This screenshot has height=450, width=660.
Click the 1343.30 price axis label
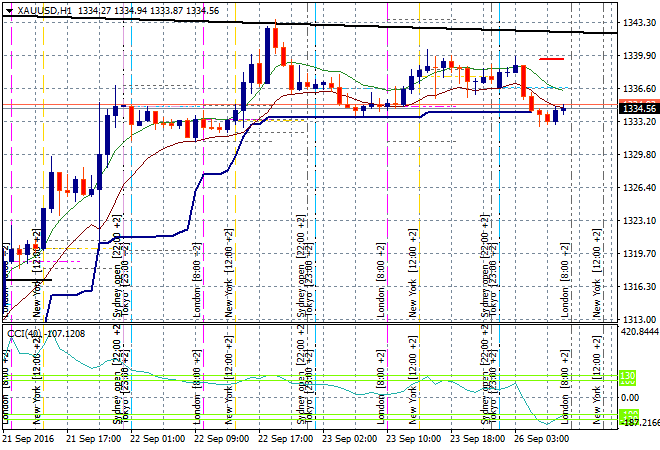pos(638,23)
